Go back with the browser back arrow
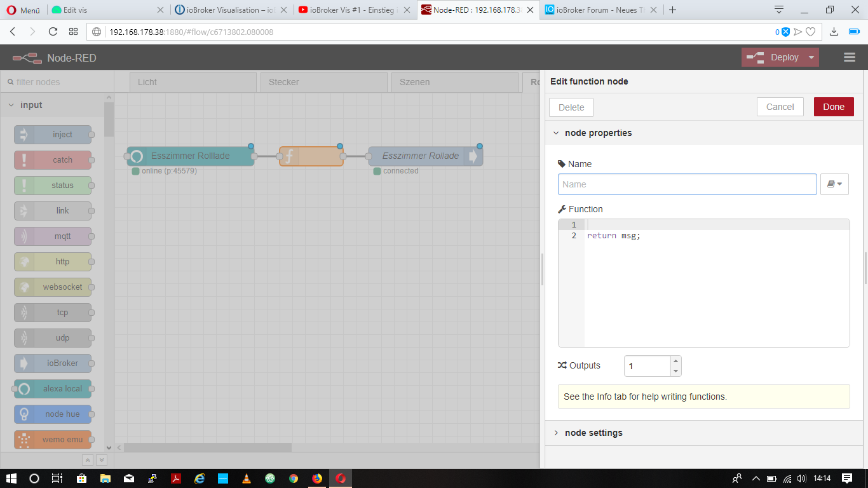Viewport: 868px width, 488px height. click(13, 32)
